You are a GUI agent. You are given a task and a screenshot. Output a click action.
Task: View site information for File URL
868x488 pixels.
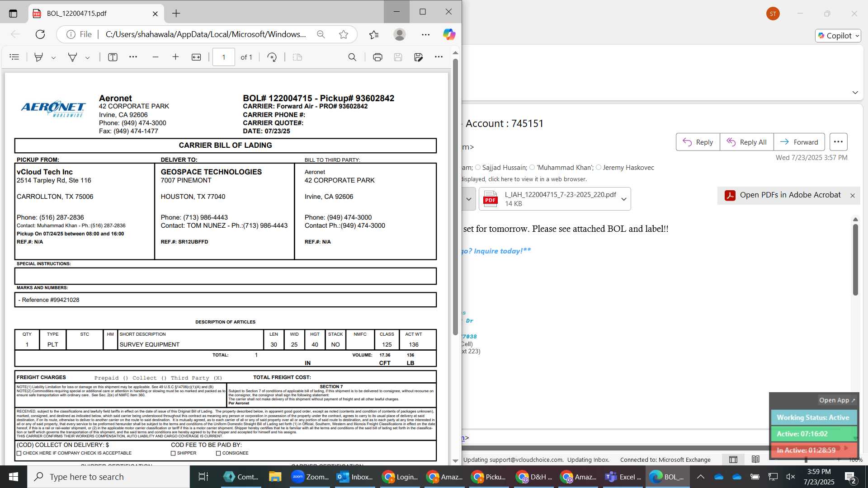[71, 34]
